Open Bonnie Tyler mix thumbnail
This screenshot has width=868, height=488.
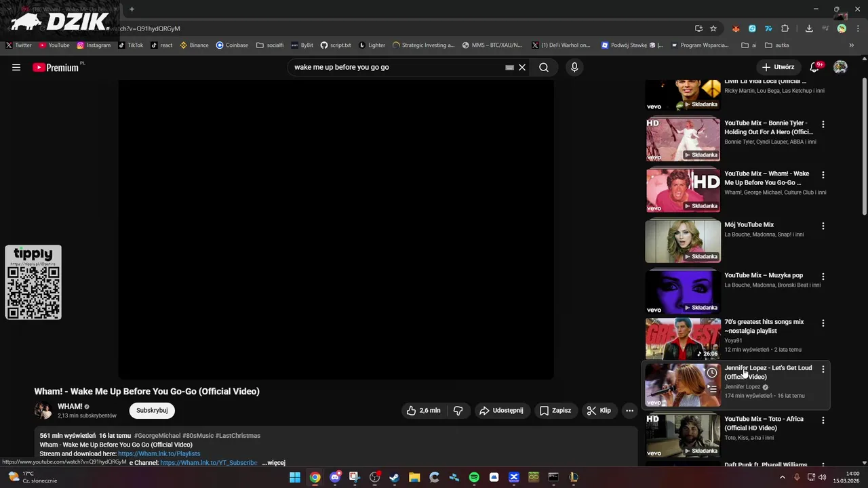683,140
